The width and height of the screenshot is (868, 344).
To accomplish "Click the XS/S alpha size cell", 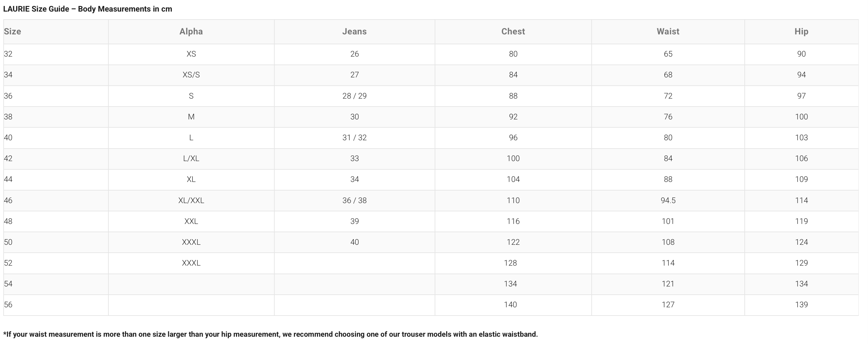I will click(x=191, y=75).
